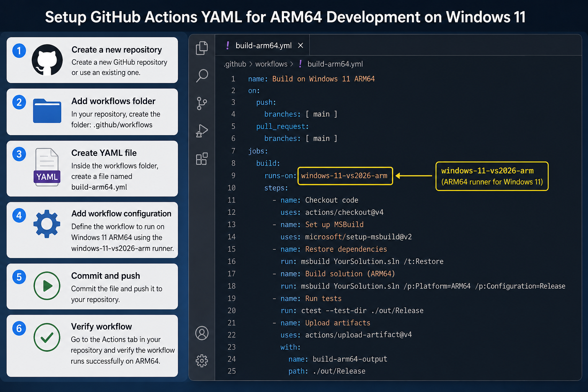Open the Extensions blocks icon
This screenshot has height=392, width=588.
[202, 158]
